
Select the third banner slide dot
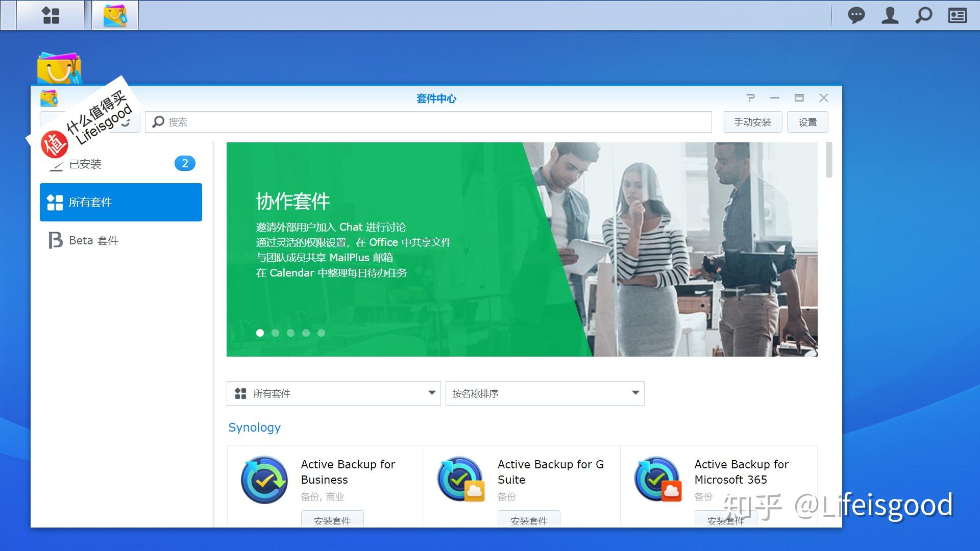[x=290, y=333]
